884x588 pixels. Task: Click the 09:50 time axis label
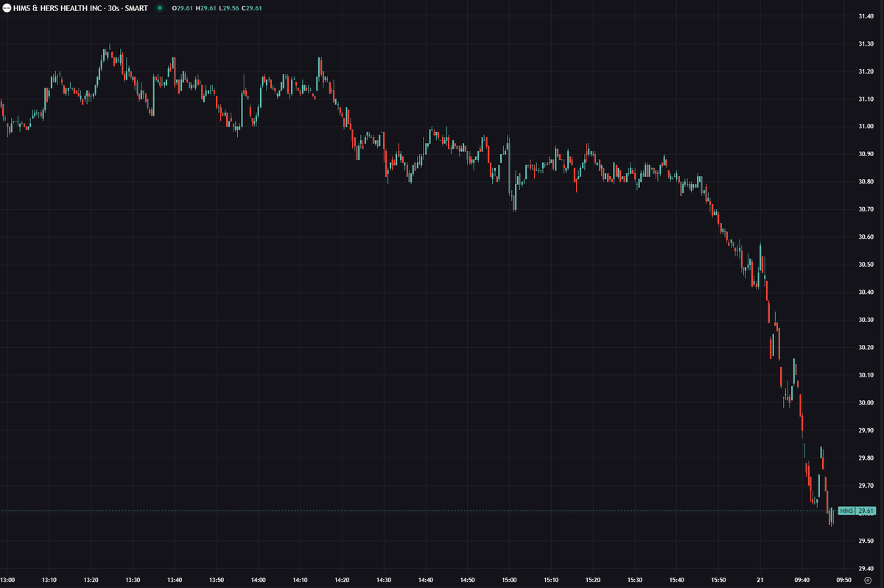tap(845, 580)
